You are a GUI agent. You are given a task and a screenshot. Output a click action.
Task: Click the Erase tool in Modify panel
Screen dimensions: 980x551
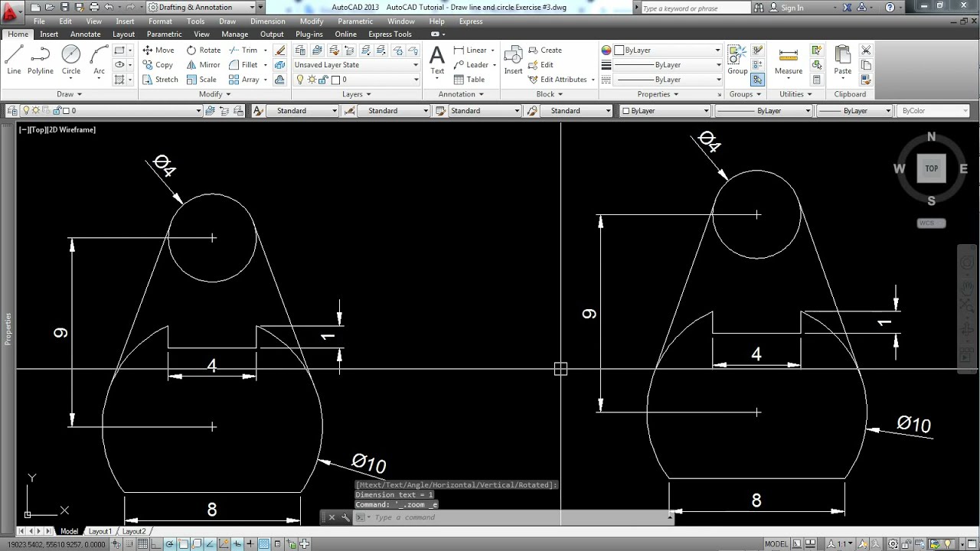(x=279, y=50)
